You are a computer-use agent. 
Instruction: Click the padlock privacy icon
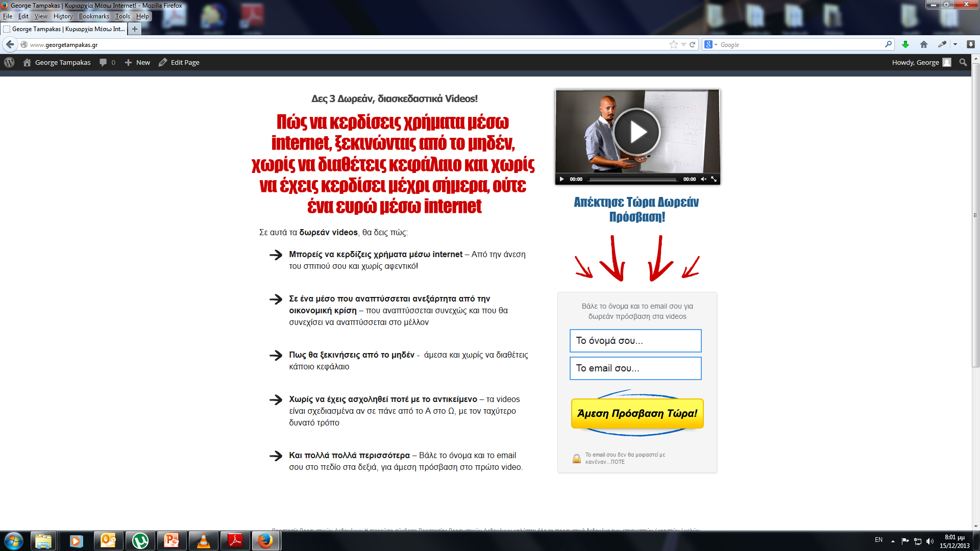pos(576,458)
